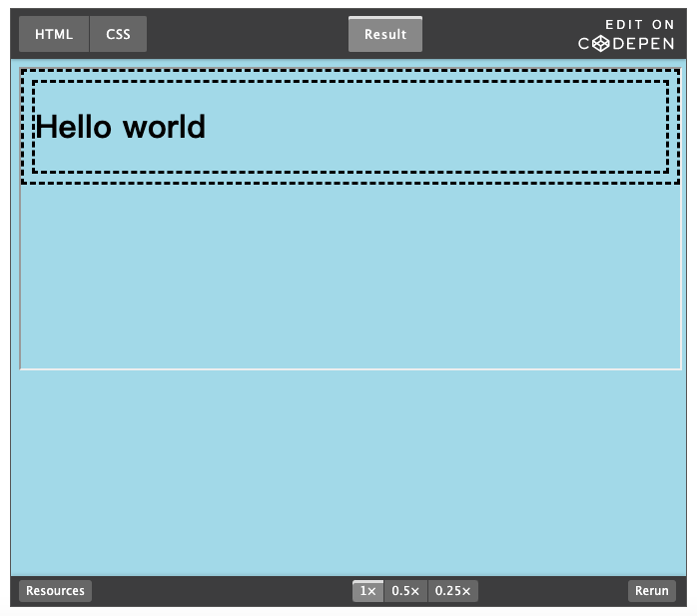
Task: Set preview zoom to 0.25×
Action: coord(452,591)
